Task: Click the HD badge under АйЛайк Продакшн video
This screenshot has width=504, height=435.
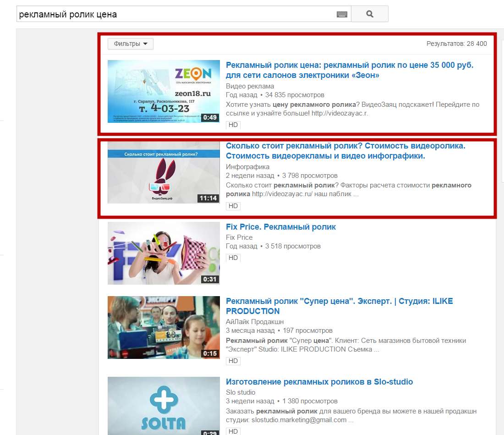Action: (233, 361)
